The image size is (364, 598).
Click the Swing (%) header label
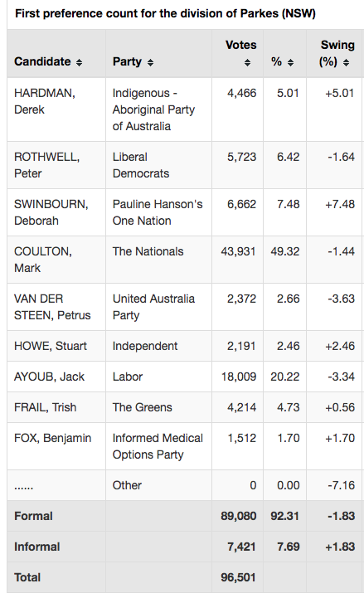click(x=337, y=53)
